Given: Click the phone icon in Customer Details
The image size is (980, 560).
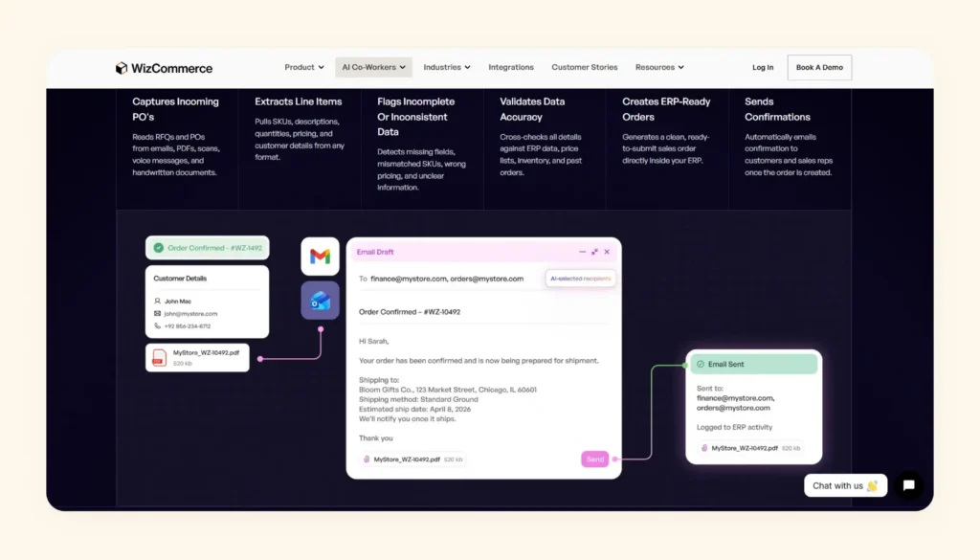Looking at the screenshot, I should click(x=158, y=326).
